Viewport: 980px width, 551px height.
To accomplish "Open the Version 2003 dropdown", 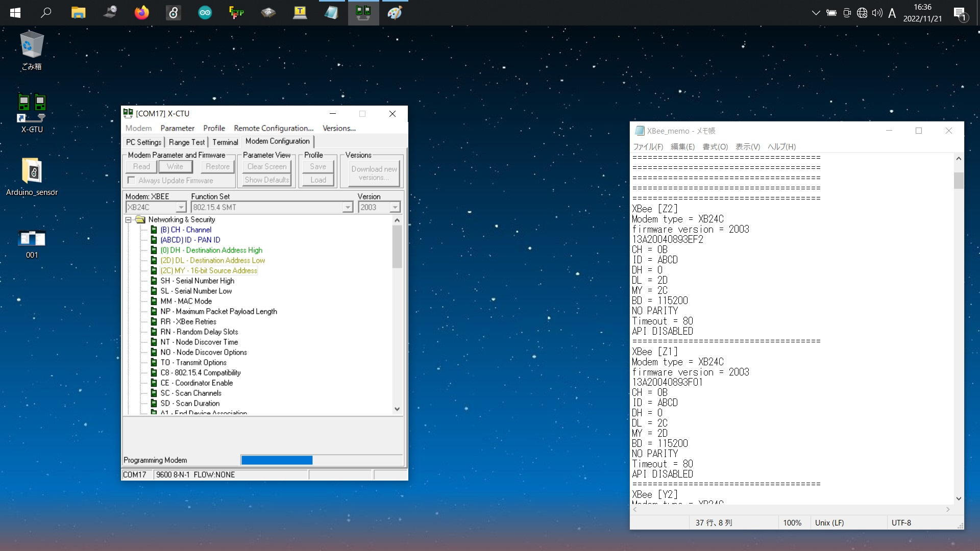I will coord(395,207).
